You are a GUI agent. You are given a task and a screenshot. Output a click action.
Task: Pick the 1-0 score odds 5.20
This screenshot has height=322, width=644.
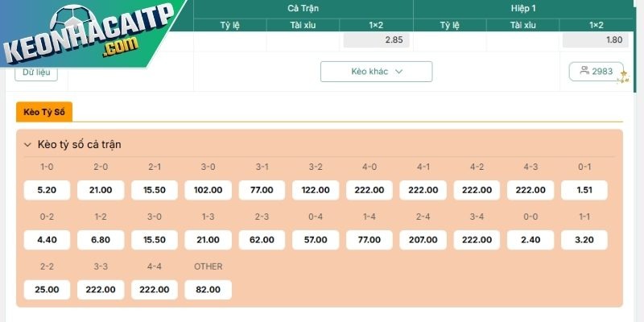[47, 190]
